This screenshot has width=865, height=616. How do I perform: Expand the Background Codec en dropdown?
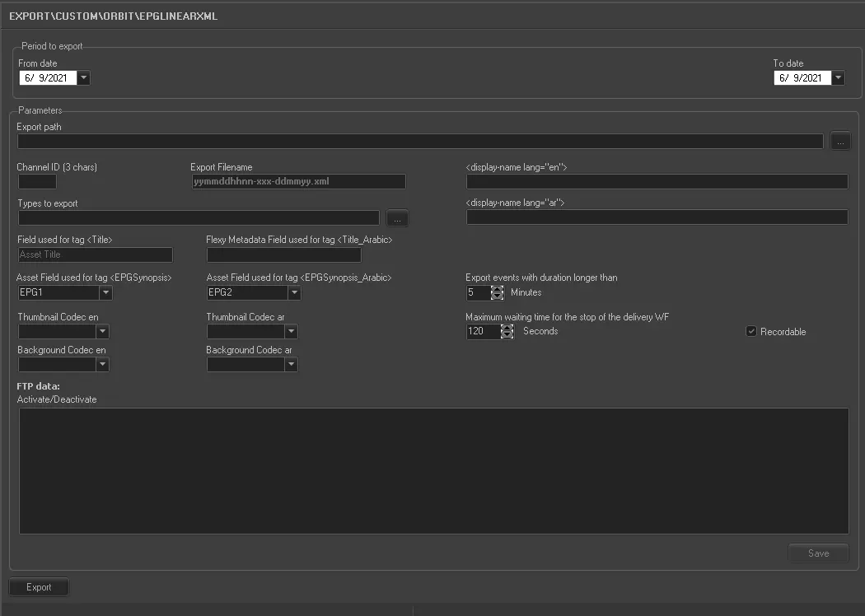pyautogui.click(x=102, y=365)
